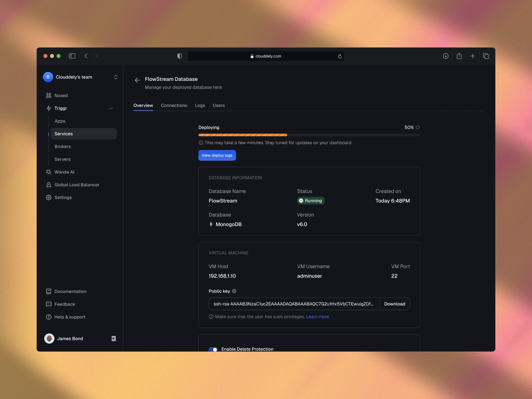
Task: Click the ssh-rsa public key field
Action: [293, 304]
